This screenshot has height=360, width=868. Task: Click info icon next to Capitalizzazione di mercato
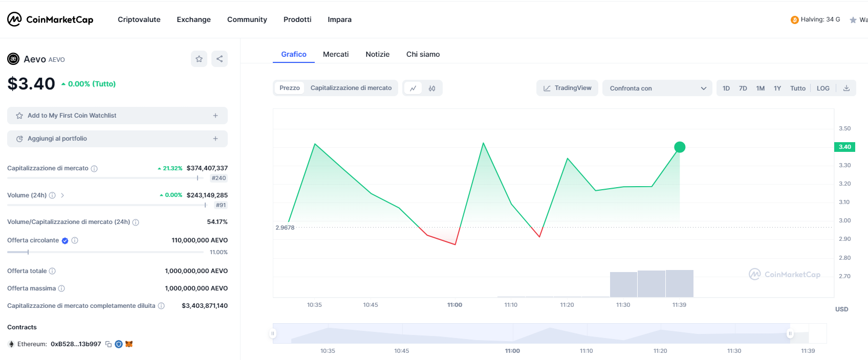(x=94, y=169)
